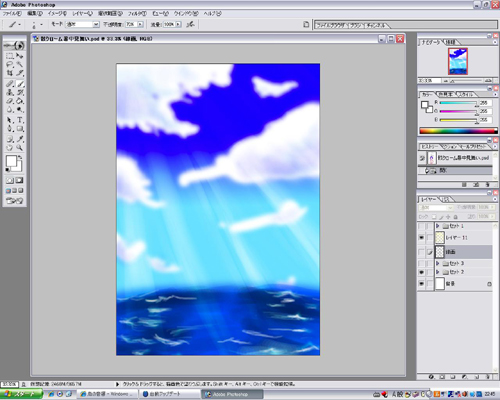Viewport: 500px width, 400px height.
Task: Toggle visibility of セット 1 layer set
Action: (x=421, y=226)
